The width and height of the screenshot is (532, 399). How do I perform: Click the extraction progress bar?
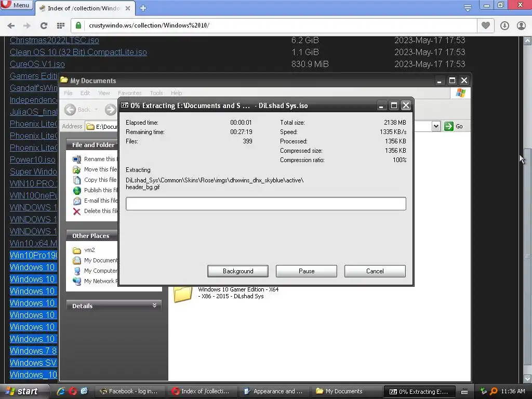coord(265,204)
